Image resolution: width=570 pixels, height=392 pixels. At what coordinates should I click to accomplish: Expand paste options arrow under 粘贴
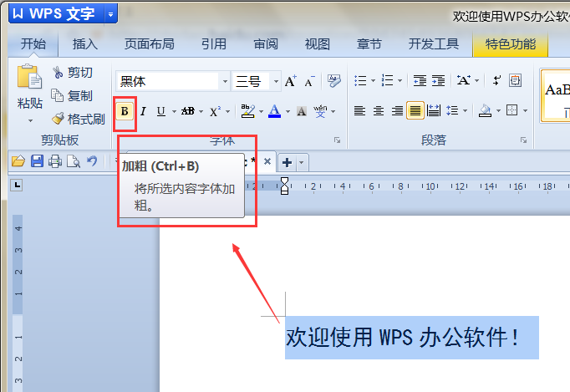[x=30, y=120]
